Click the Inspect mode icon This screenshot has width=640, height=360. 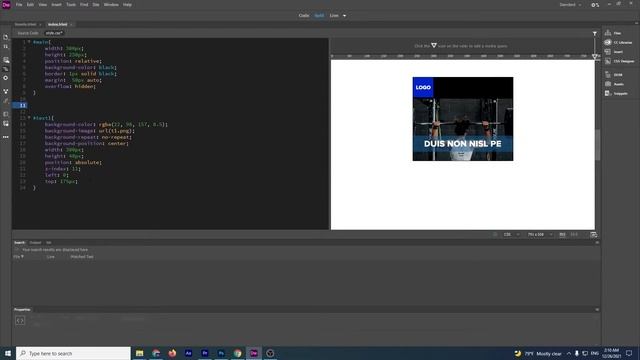(6, 78)
